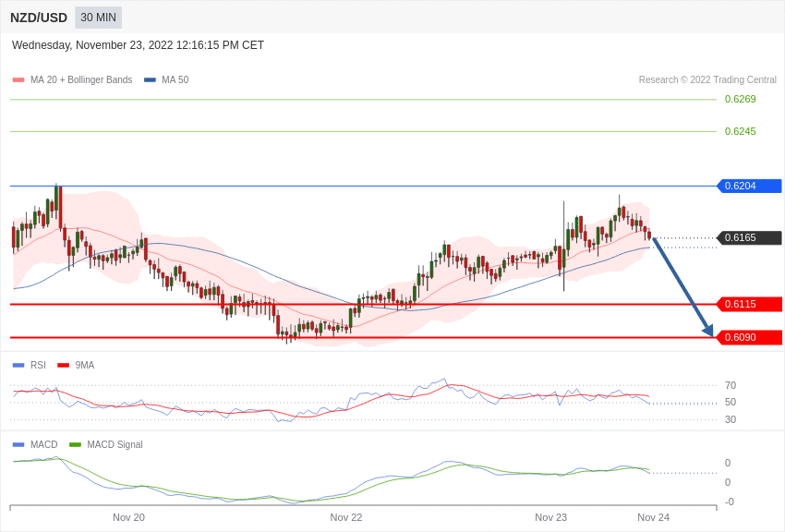785x532 pixels.
Task: Click the 'RSI' legend label
Action: click(x=38, y=366)
